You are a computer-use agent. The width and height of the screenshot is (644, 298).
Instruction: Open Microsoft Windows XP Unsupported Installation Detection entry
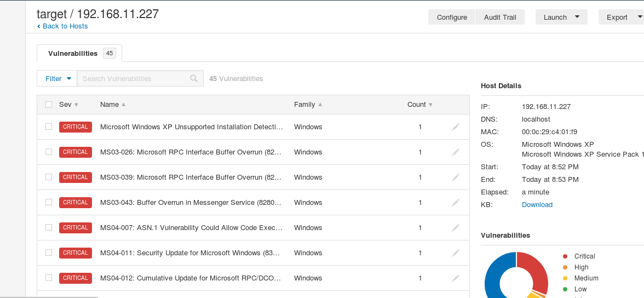point(192,127)
